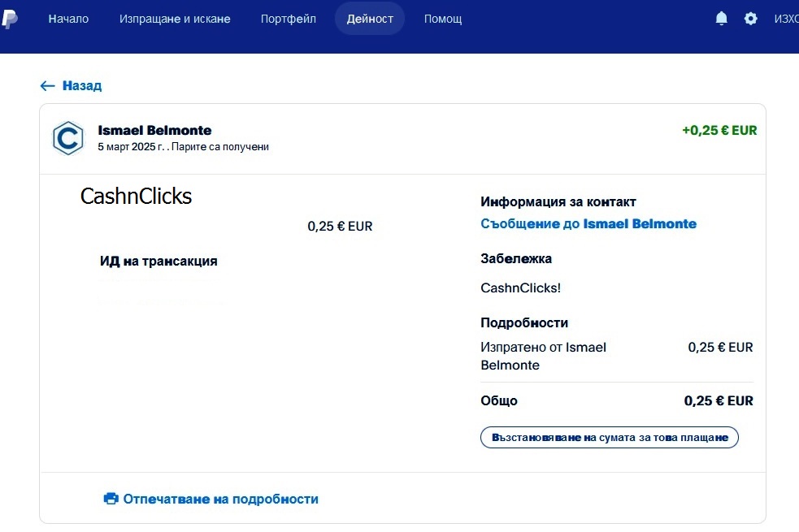This screenshot has width=799, height=532.
Task: Click Изпратено от Ismael Belmonte text
Action: (x=543, y=357)
